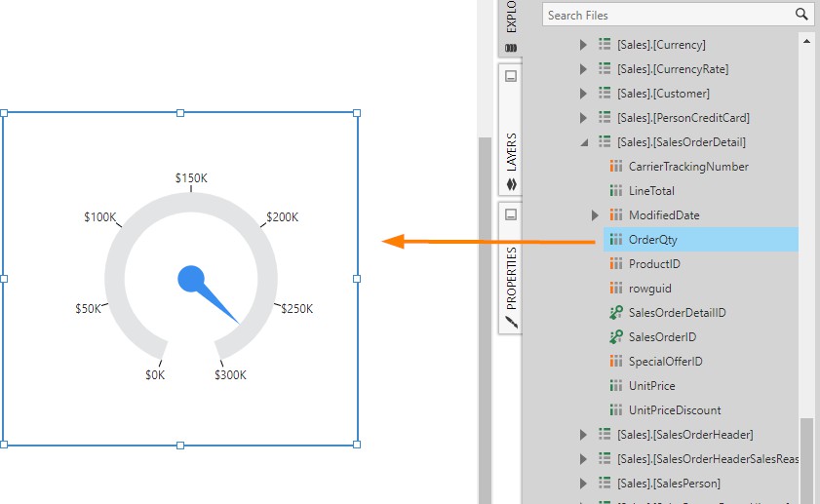Expand the ModifiedDate field
Screen dimensions: 820x504
(x=596, y=215)
